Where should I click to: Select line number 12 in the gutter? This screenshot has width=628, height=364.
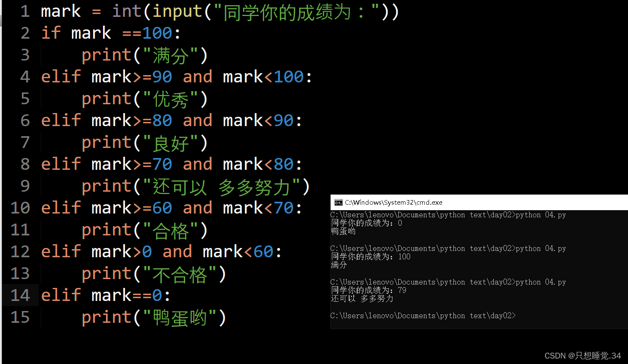(x=20, y=252)
